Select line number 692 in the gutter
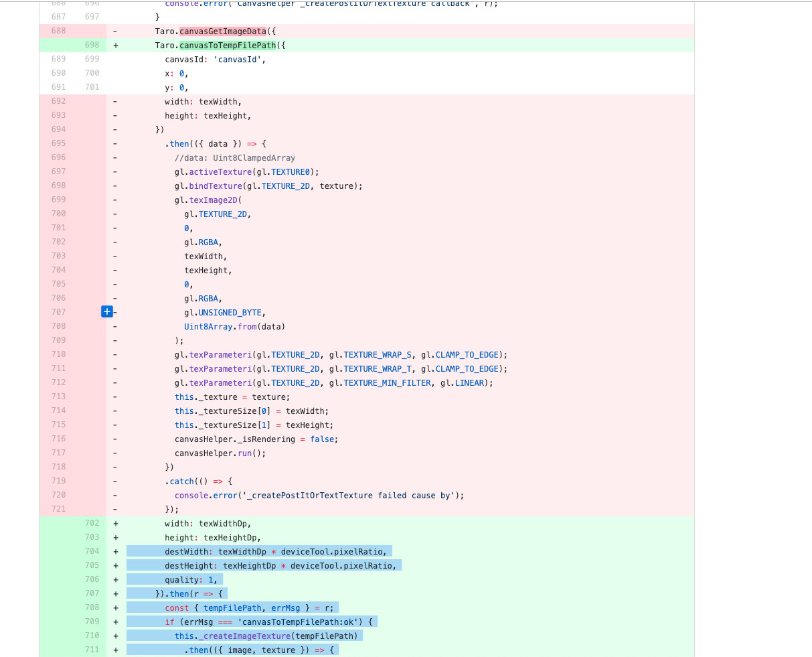Image resolution: width=812 pixels, height=657 pixels. coord(58,101)
